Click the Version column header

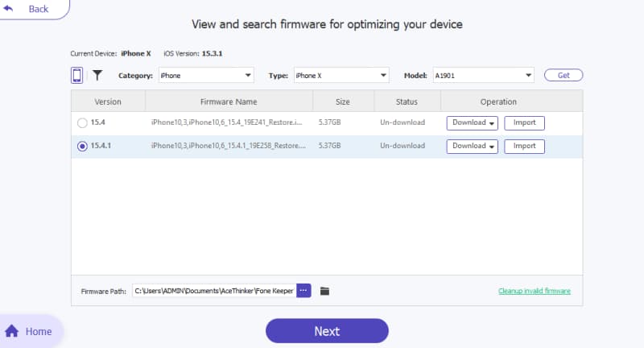108,101
